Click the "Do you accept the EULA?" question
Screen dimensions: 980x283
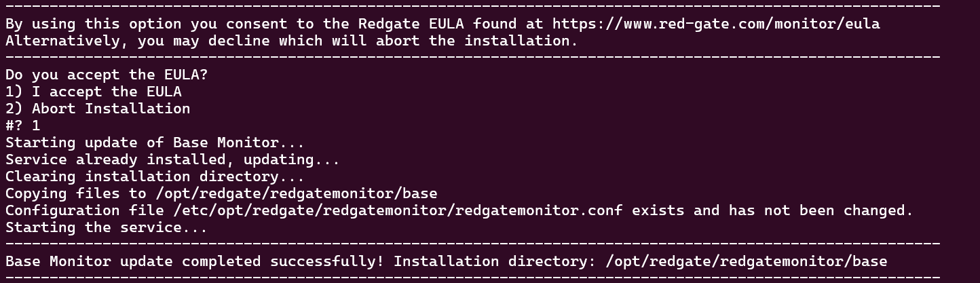click(x=107, y=75)
